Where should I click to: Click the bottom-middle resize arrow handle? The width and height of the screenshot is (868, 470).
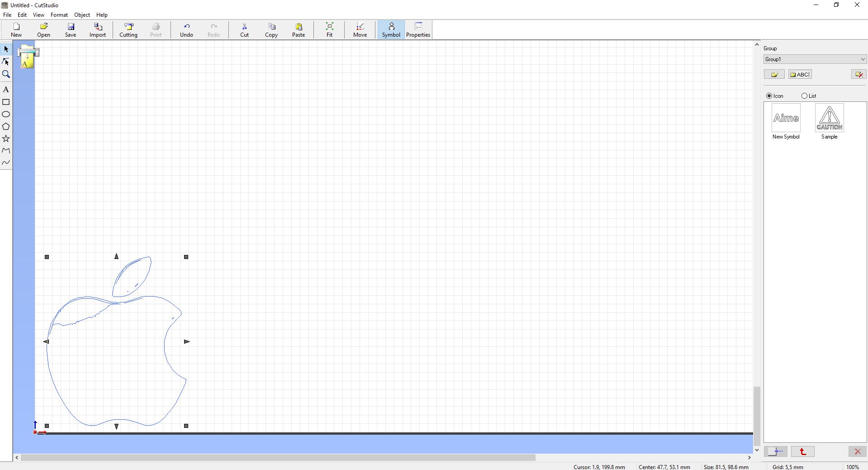pos(116,427)
